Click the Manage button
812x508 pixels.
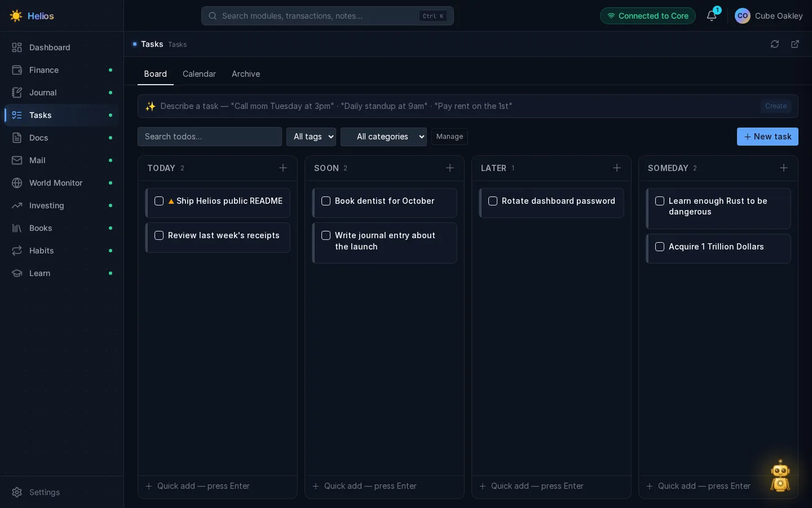click(x=449, y=137)
